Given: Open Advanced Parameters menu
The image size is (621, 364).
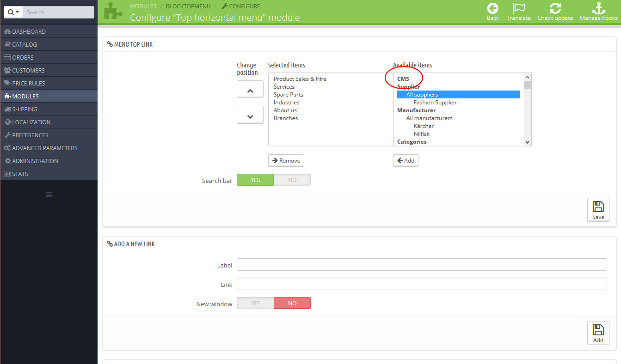Looking at the screenshot, I should click(x=49, y=148).
